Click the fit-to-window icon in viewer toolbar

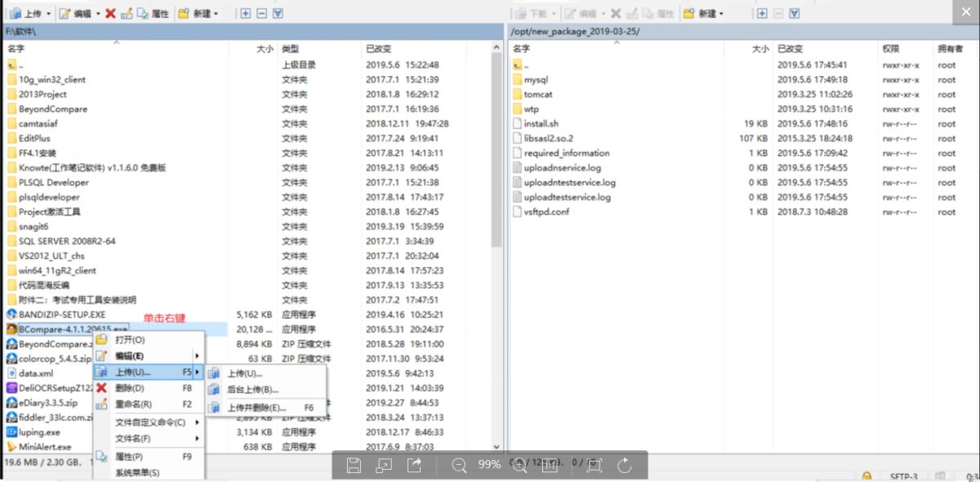[594, 466]
